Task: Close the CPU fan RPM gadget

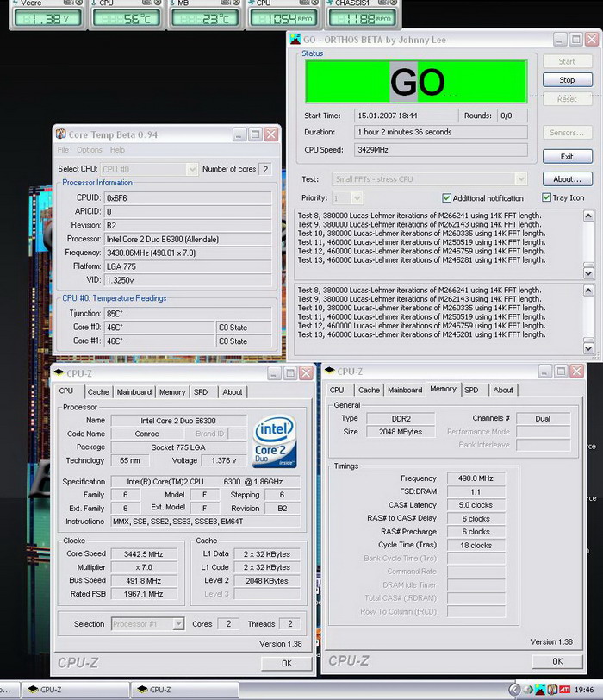Action: point(315,3)
